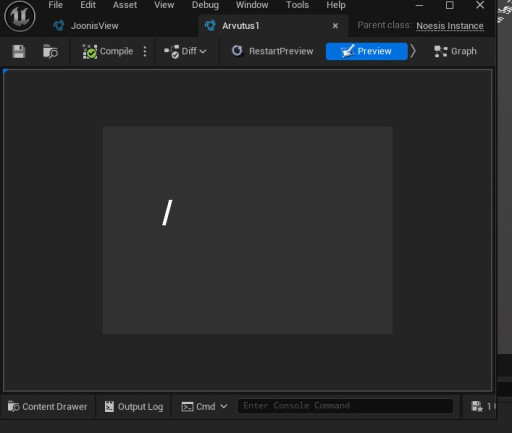
Task: Switch to the JoonisView tab
Action: (86, 26)
